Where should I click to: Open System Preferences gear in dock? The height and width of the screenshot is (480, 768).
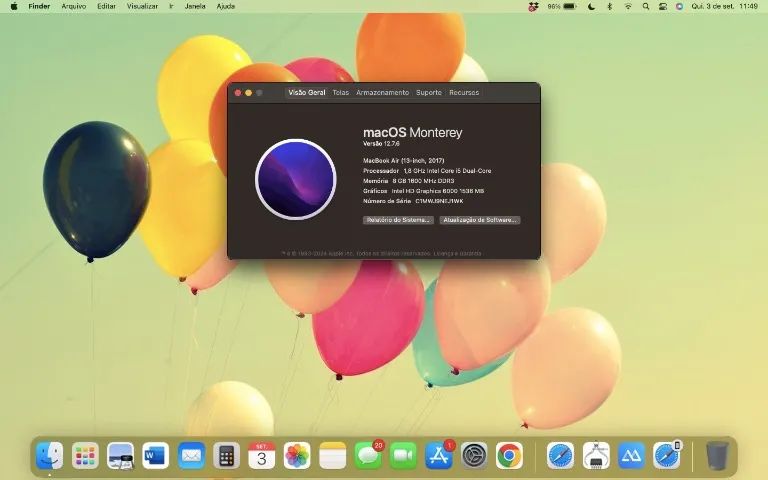click(474, 456)
